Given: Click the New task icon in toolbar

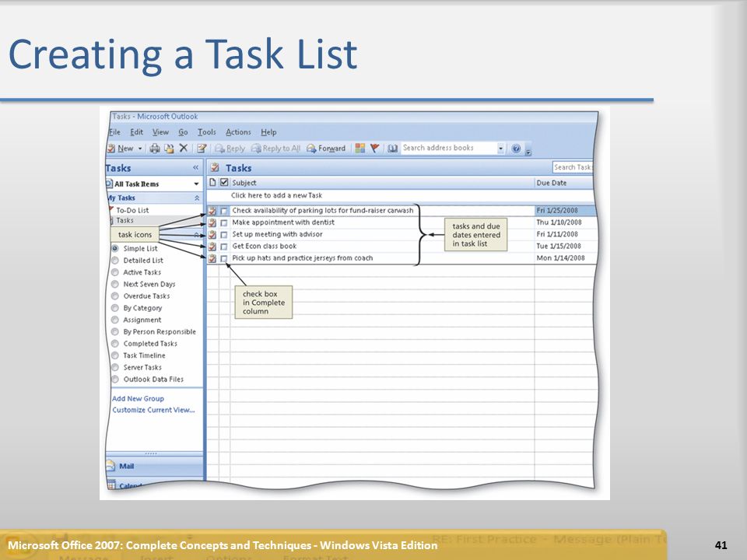Looking at the screenshot, I should click(111, 149).
